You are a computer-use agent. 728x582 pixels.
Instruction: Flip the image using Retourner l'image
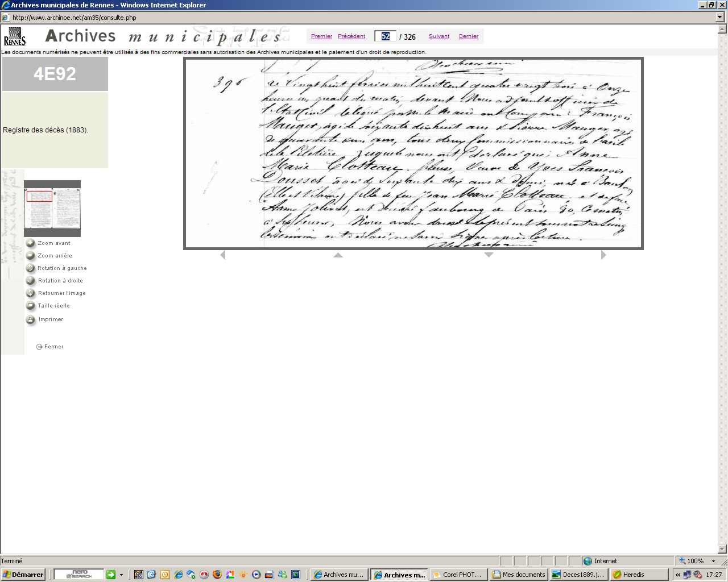(x=31, y=293)
